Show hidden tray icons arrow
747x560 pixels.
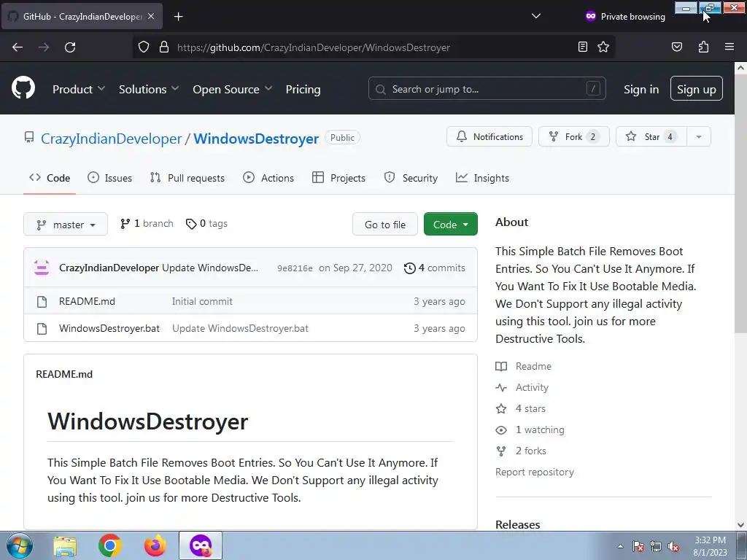[620, 547]
